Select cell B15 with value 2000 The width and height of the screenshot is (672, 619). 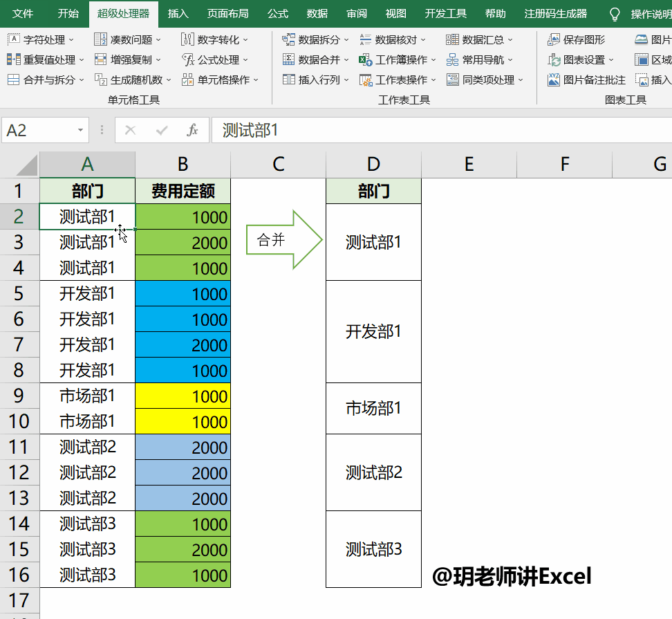click(x=183, y=550)
